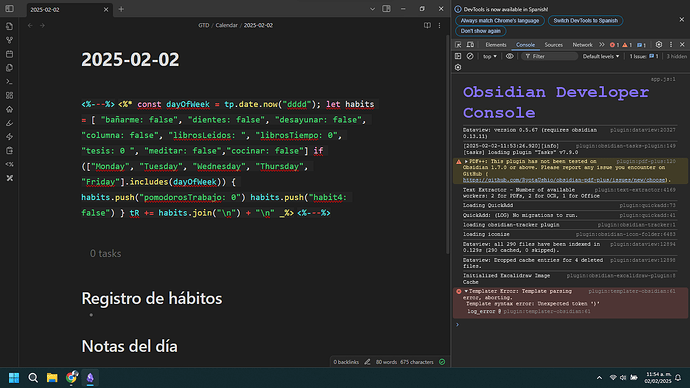
Task: Open a new tab with plus button
Action: click(121, 9)
